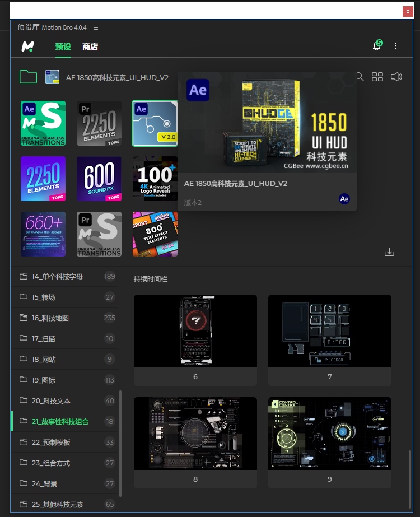Open the notifications bell with badge 5
Image resolution: width=420 pixels, height=517 pixels.
[377, 45]
